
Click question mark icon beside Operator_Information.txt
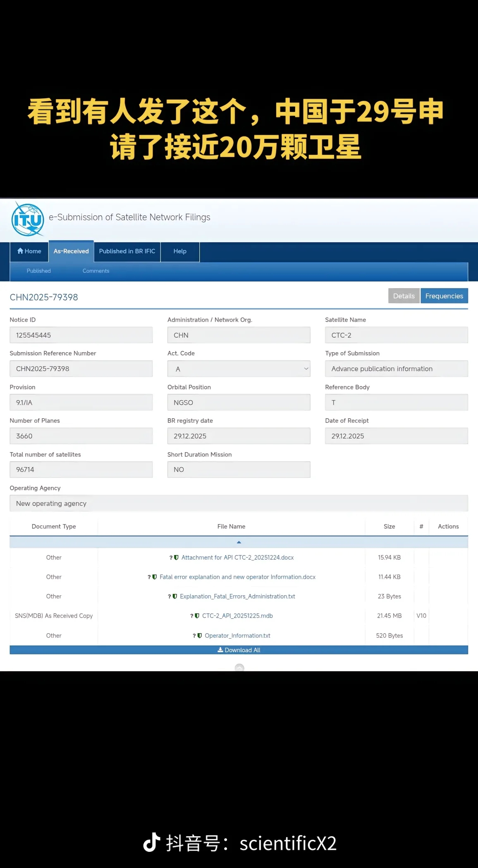[194, 636]
